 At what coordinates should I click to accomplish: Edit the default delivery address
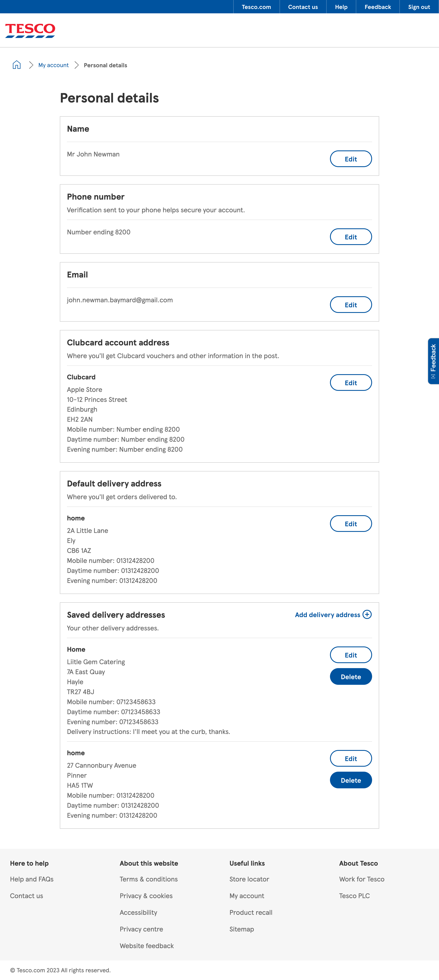tap(351, 524)
